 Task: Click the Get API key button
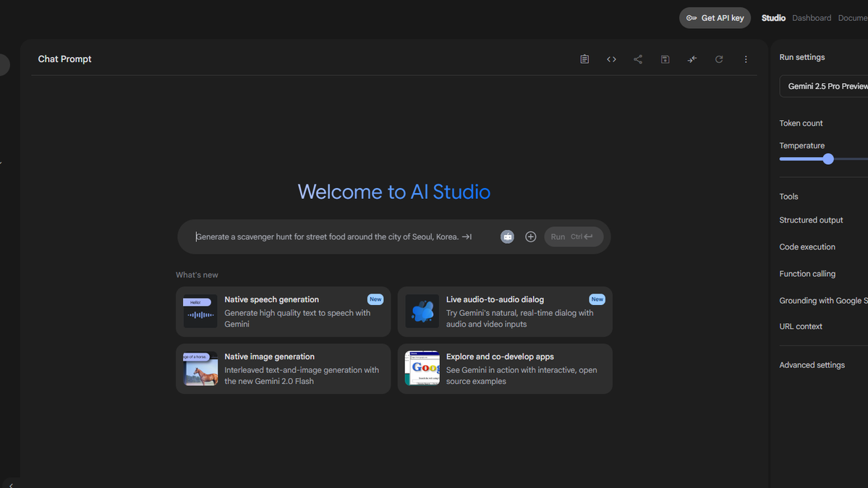tap(715, 17)
